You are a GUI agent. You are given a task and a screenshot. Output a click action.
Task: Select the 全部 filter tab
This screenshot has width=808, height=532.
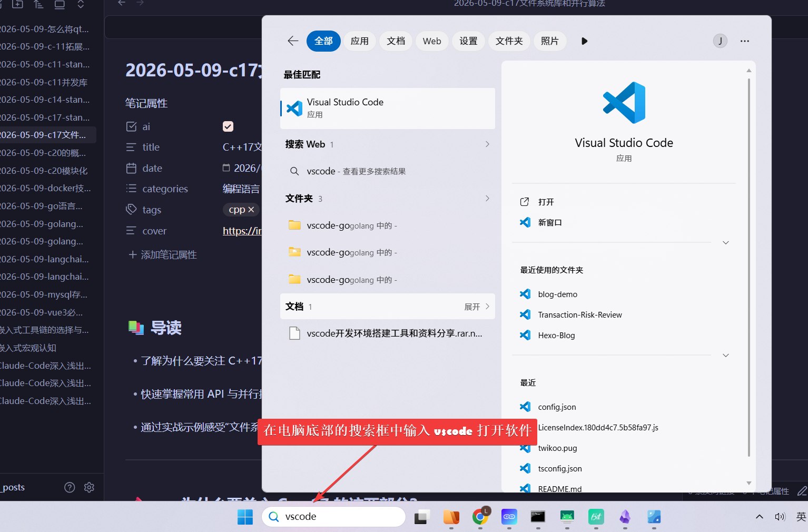point(323,41)
